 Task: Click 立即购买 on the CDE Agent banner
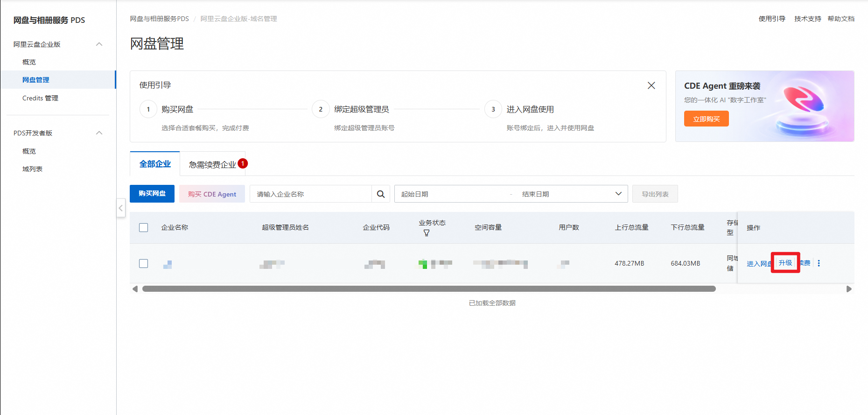[707, 119]
